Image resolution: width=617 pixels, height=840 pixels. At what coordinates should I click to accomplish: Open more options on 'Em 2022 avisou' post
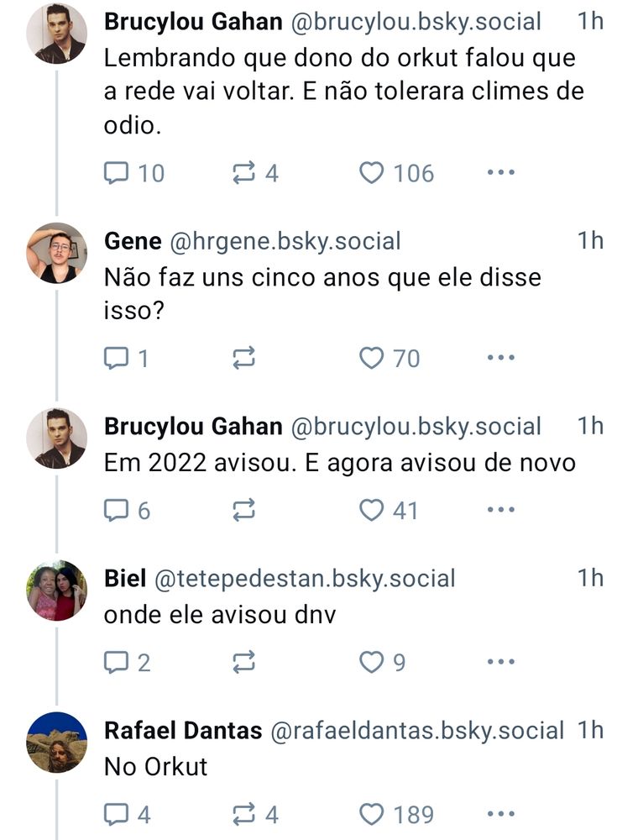[500, 510]
